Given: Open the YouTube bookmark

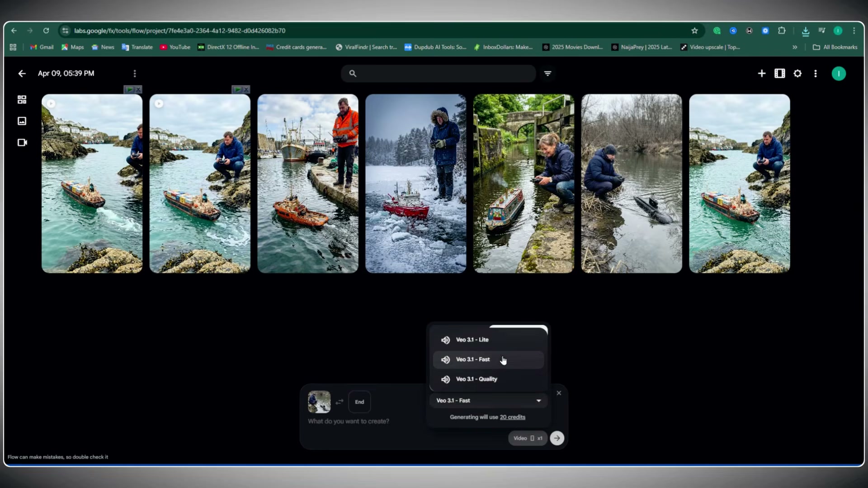Looking at the screenshot, I should click(175, 47).
